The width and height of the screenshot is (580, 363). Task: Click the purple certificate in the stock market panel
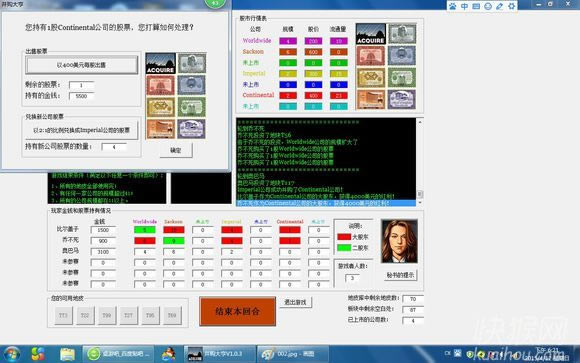coord(402,99)
